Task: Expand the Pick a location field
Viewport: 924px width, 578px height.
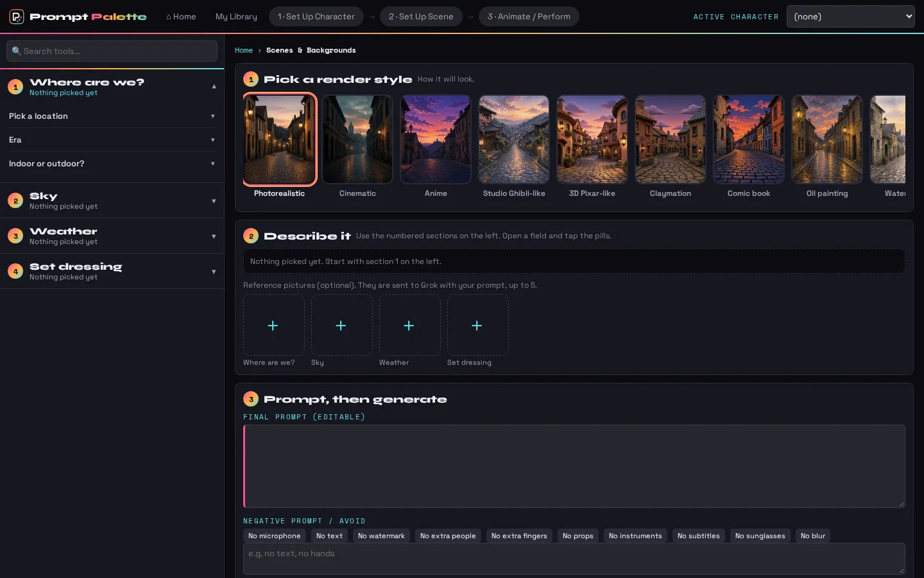Action: coord(112,116)
